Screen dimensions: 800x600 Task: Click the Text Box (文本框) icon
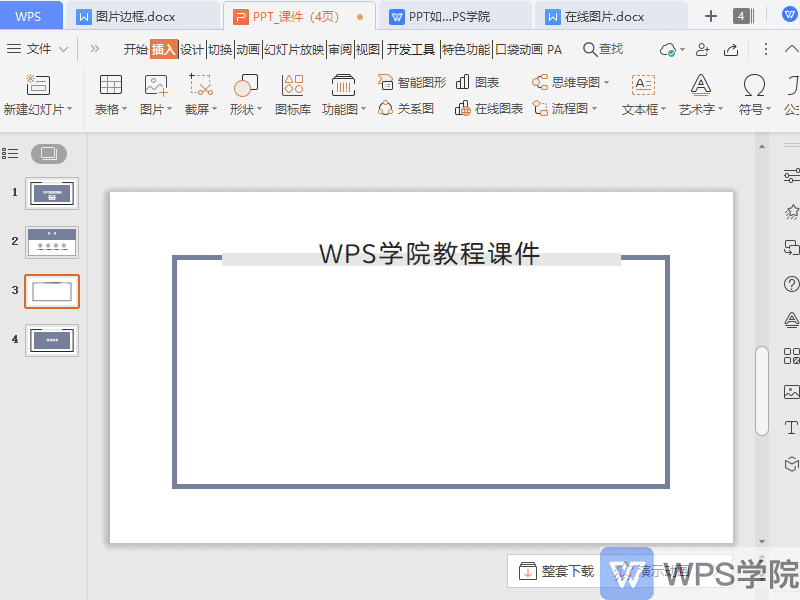coord(643,85)
